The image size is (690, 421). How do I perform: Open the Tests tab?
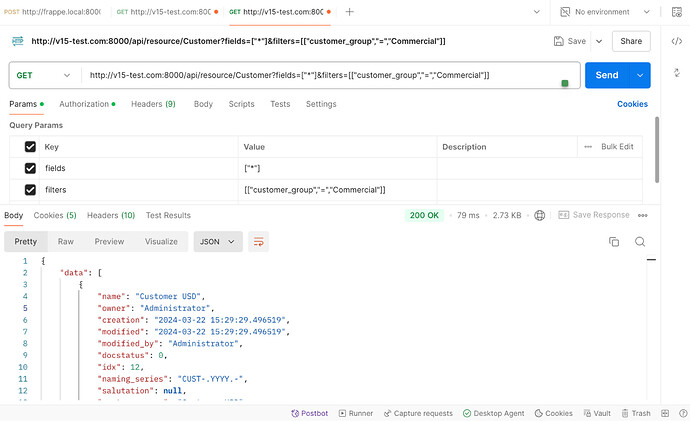[x=280, y=104]
